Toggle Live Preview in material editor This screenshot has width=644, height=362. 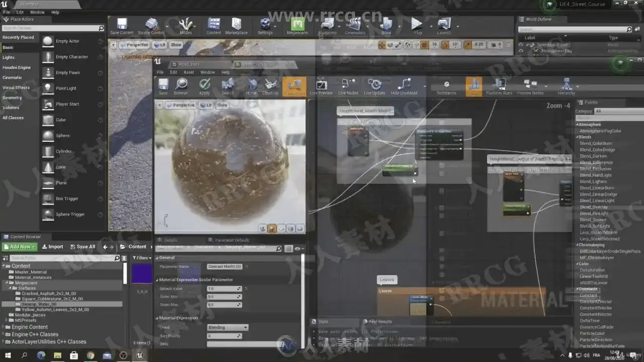321,85
